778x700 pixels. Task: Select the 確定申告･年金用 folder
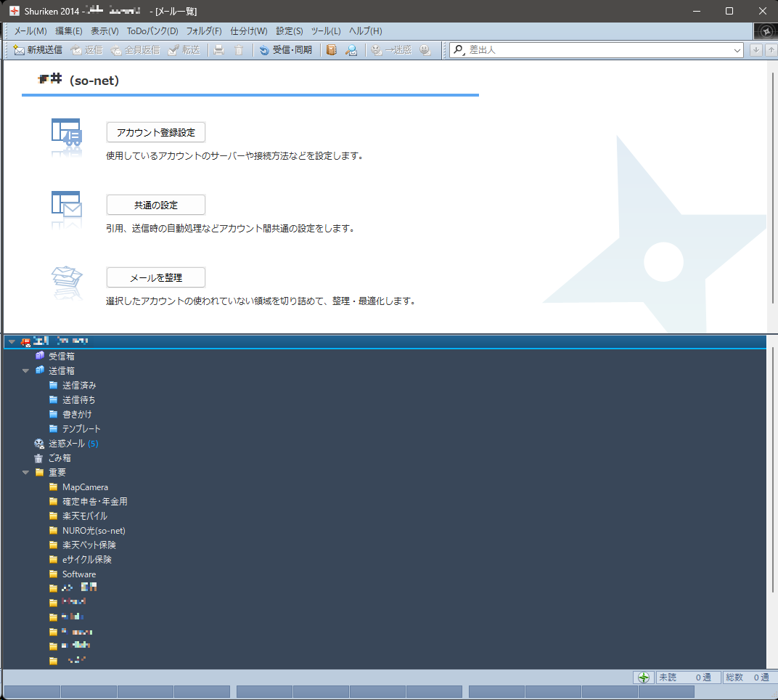[x=95, y=502]
